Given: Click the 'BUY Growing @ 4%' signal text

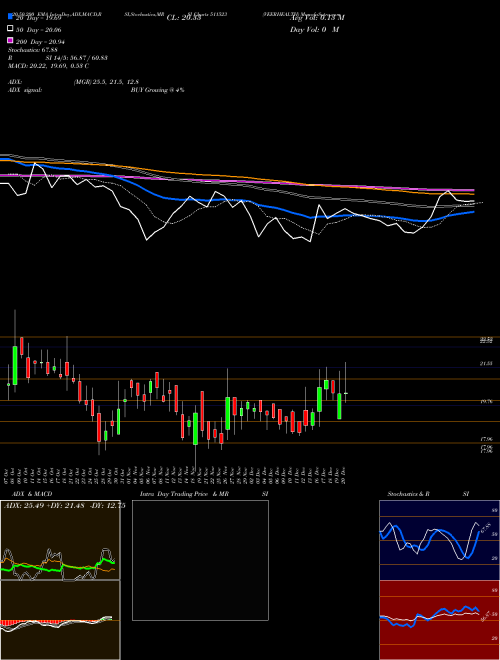Looking at the screenshot, I should 157,90.
